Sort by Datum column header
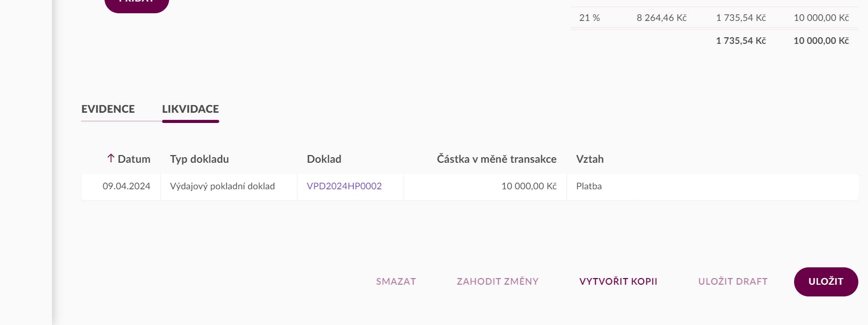The height and width of the screenshot is (325, 868). point(134,159)
